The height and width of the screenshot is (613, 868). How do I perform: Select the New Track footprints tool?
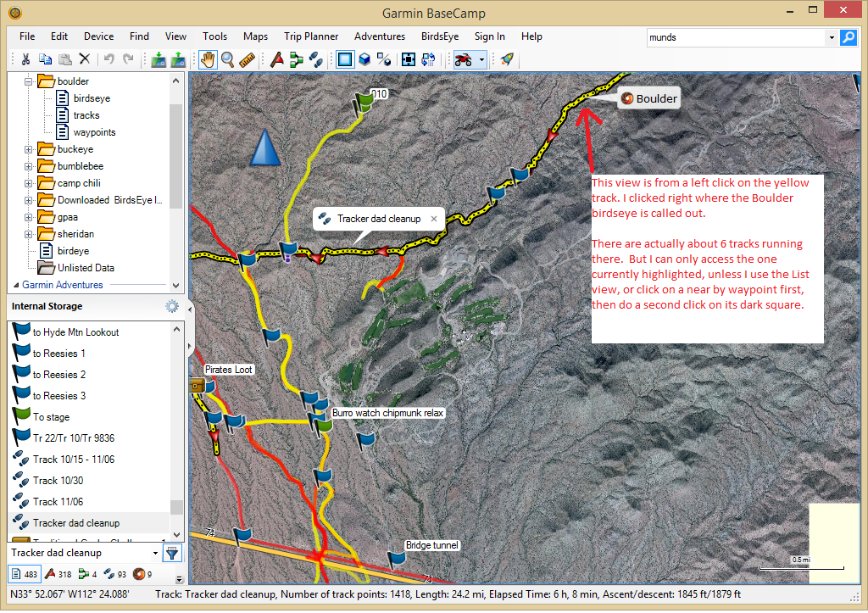[315, 59]
